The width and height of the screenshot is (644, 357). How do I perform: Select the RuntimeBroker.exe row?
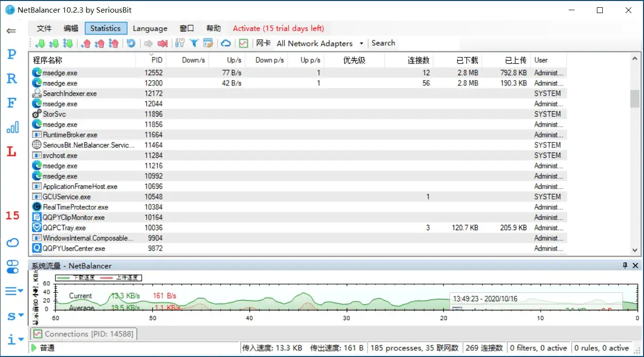[298, 135]
